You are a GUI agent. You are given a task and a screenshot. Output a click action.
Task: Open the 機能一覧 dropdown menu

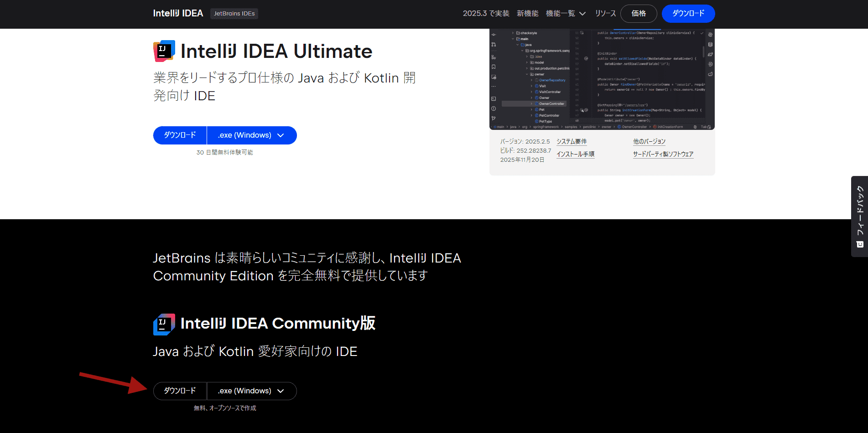coord(566,14)
